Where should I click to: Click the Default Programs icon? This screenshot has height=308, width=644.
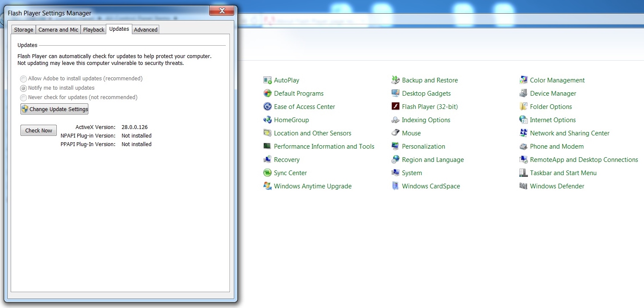[x=268, y=94]
